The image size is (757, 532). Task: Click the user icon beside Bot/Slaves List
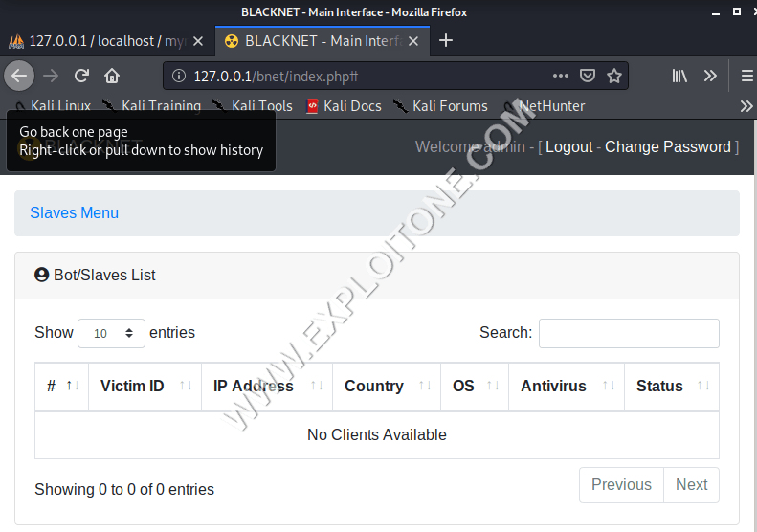click(x=41, y=275)
